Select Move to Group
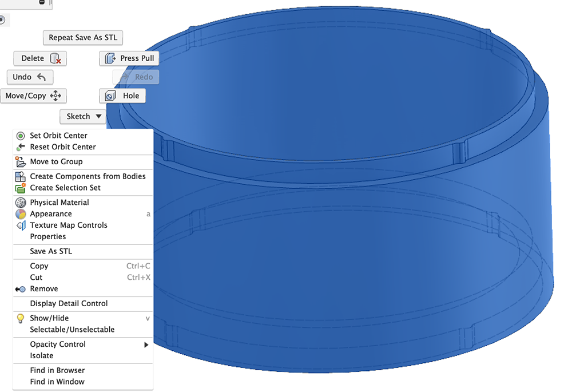The image size is (572, 392). click(83, 162)
